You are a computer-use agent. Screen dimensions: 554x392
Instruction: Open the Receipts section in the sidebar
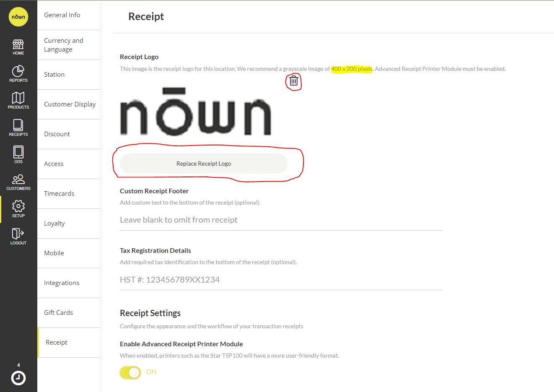coord(18,128)
